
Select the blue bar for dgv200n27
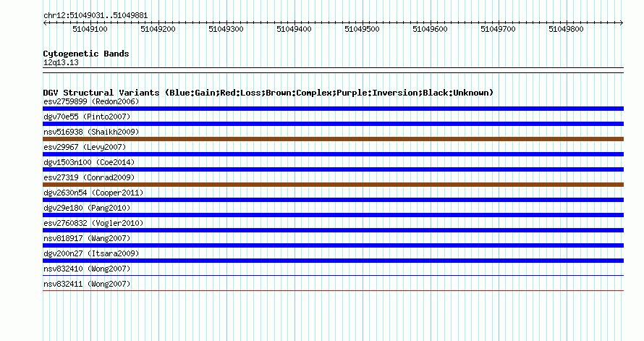[x=333, y=261]
